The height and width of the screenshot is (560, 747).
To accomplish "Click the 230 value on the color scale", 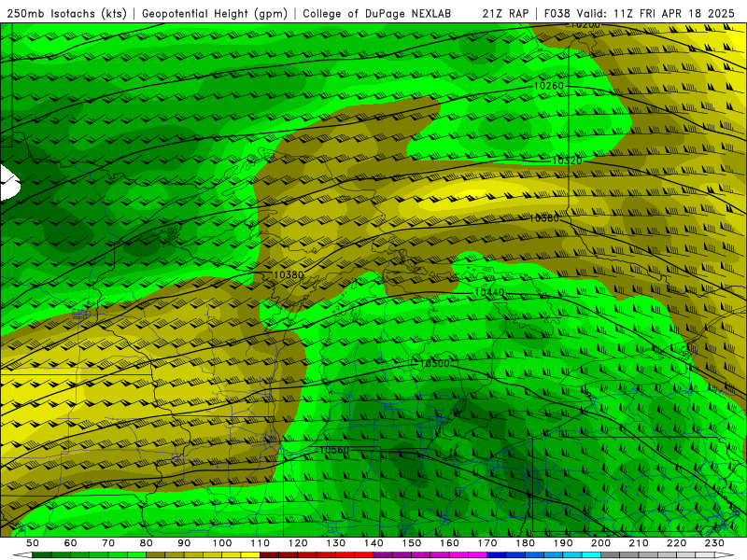I will tap(714, 543).
